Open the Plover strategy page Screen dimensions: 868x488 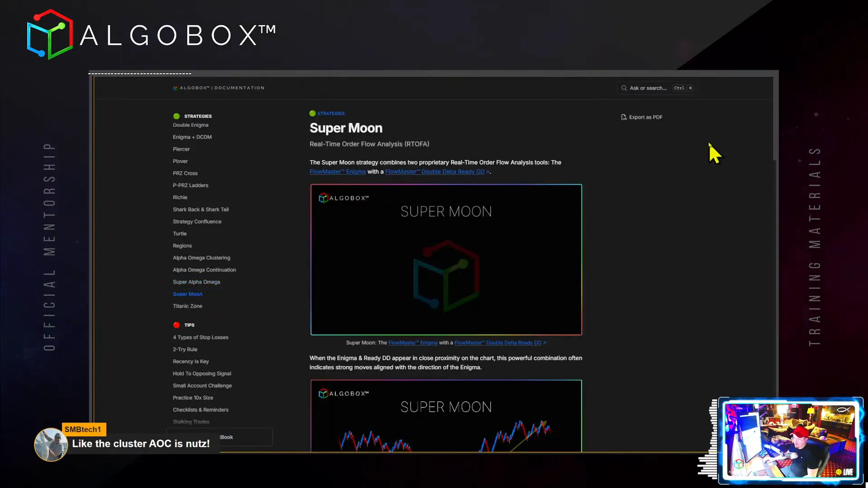point(180,161)
